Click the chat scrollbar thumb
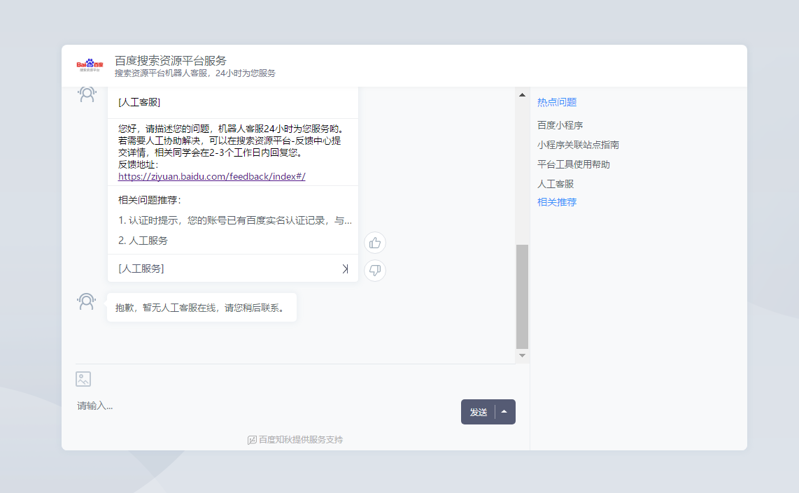This screenshot has width=799, height=493. (522, 296)
